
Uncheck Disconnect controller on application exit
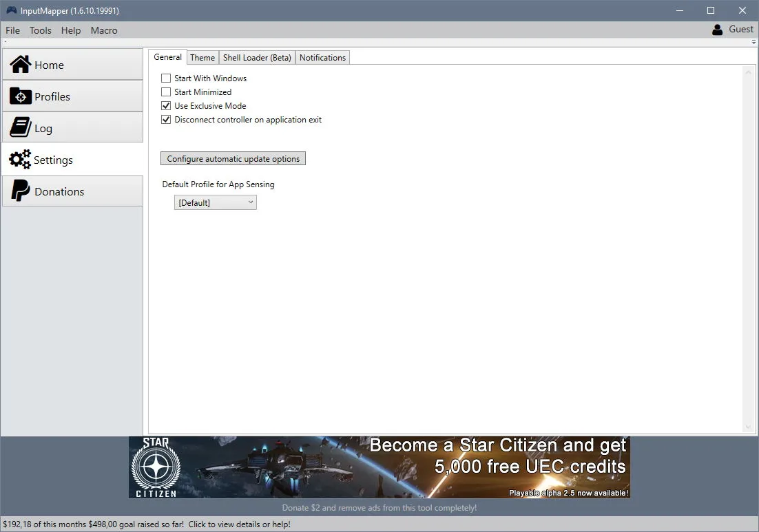[166, 120]
